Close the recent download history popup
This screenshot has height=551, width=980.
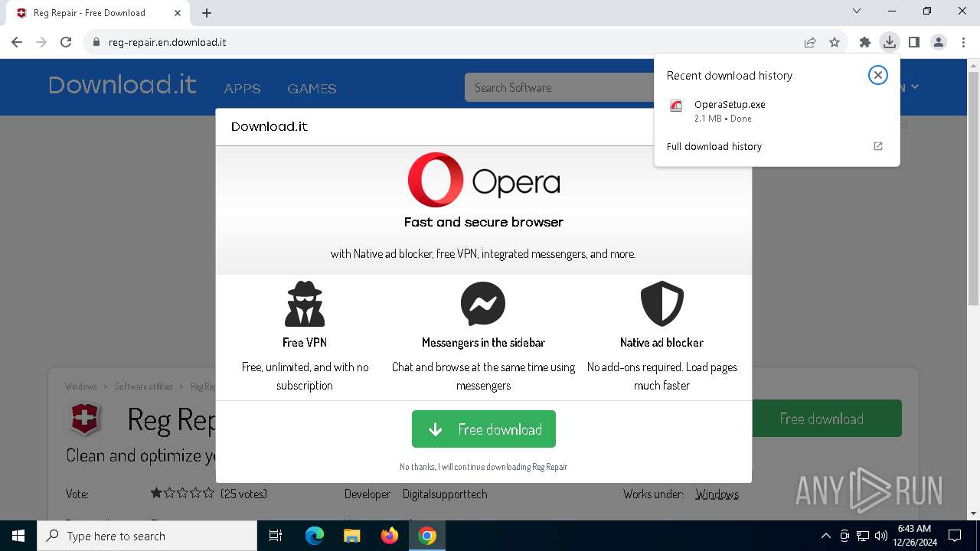pyautogui.click(x=878, y=75)
